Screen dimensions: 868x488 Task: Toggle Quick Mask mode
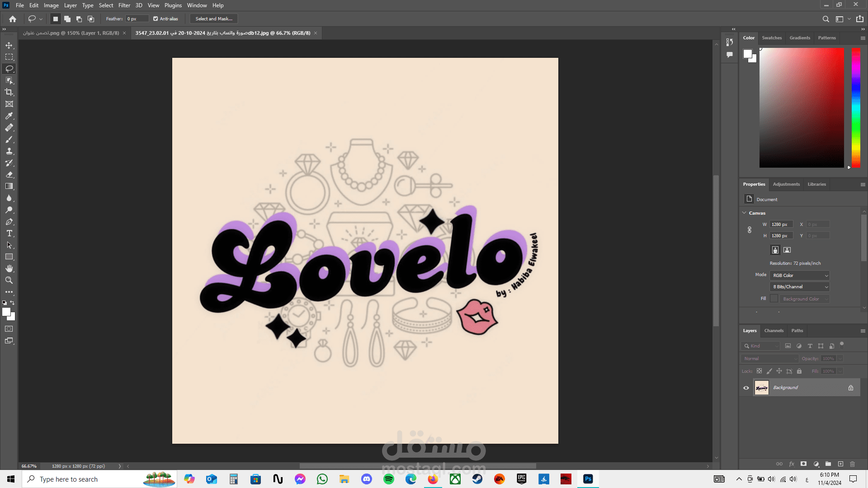pyautogui.click(x=9, y=329)
